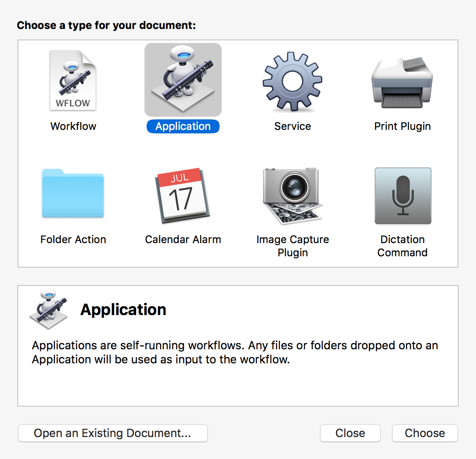
Task: Pick the Dictation Command microphone icon
Action: point(403,196)
